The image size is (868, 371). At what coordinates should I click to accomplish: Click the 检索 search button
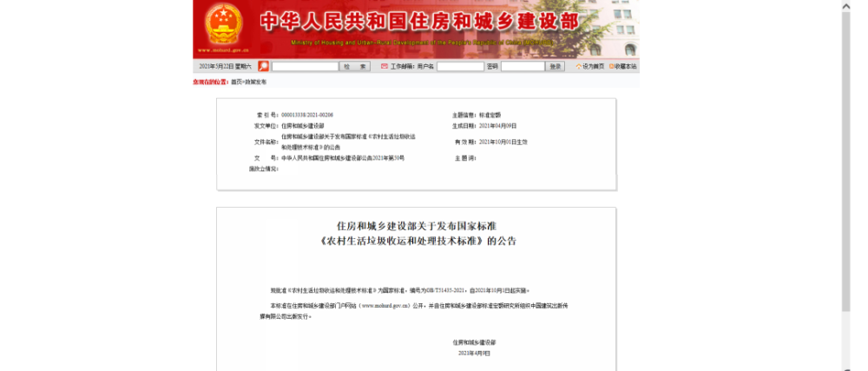[x=355, y=66]
